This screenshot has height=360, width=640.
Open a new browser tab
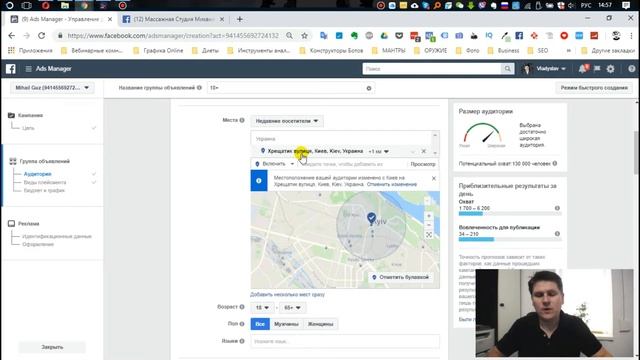click(240, 19)
